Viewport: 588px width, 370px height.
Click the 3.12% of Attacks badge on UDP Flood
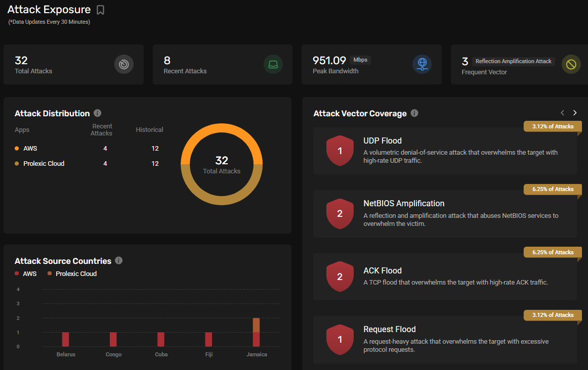click(553, 126)
